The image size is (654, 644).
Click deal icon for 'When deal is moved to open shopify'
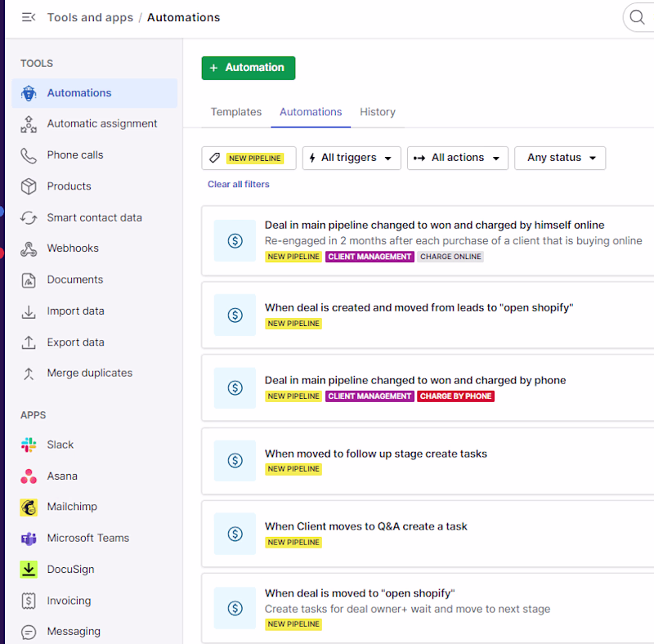[x=235, y=608]
